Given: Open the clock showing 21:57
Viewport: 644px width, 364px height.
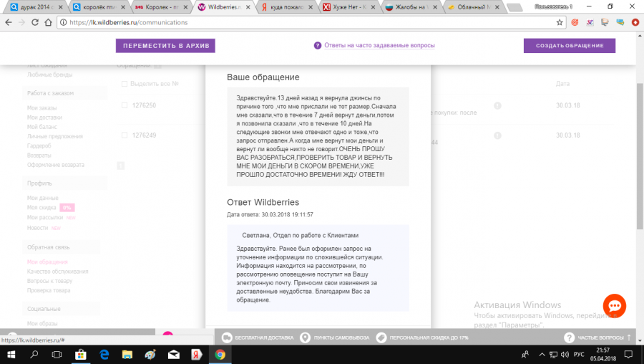Looking at the screenshot, I should point(603,355).
